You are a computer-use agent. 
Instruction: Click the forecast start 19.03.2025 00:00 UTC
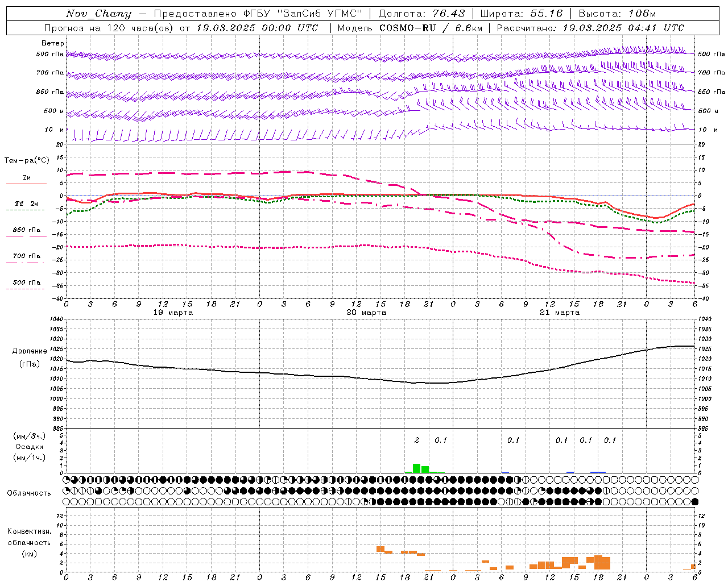(x=258, y=28)
